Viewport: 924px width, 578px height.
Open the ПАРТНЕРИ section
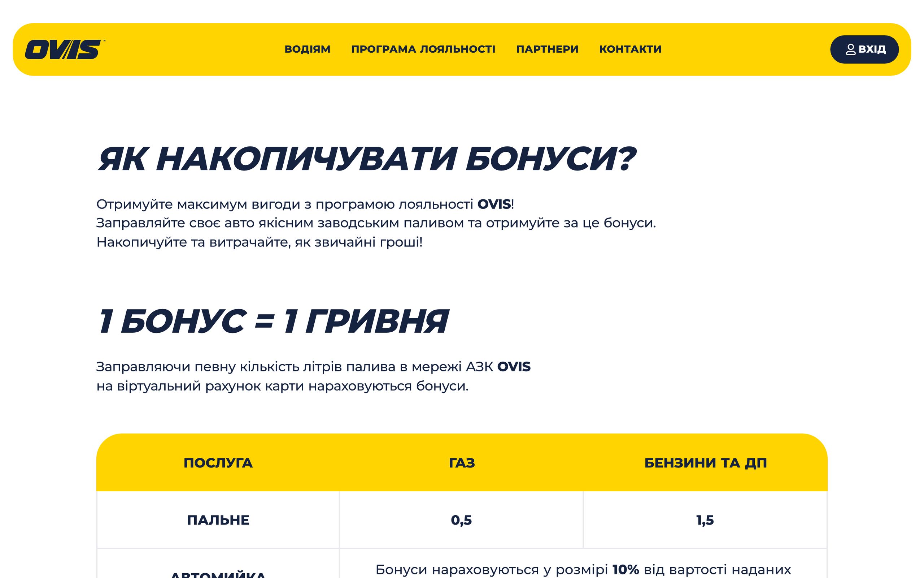547,49
